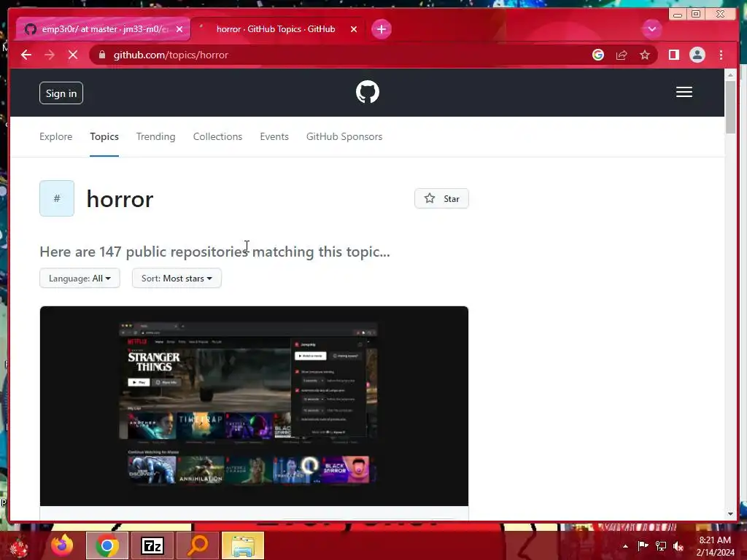Open the tab search dropdown chevron

[651, 29]
